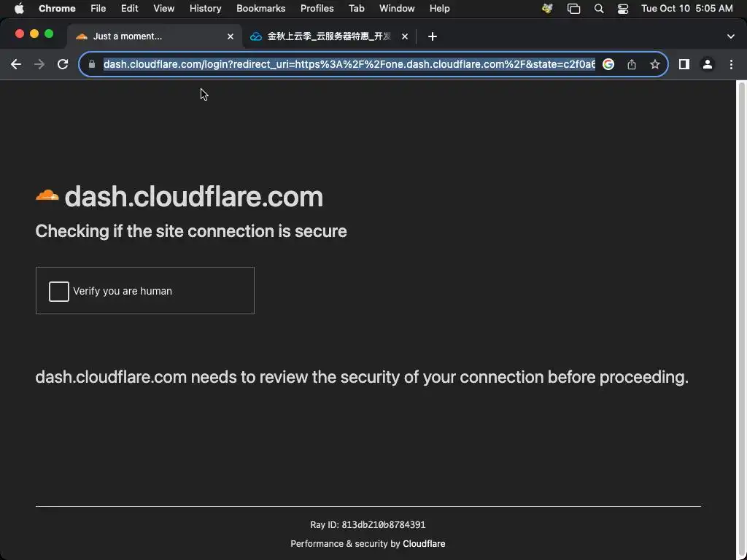This screenshot has width=747, height=560.
Task: Click the dash.cloudflare.com heading
Action: [x=194, y=197]
